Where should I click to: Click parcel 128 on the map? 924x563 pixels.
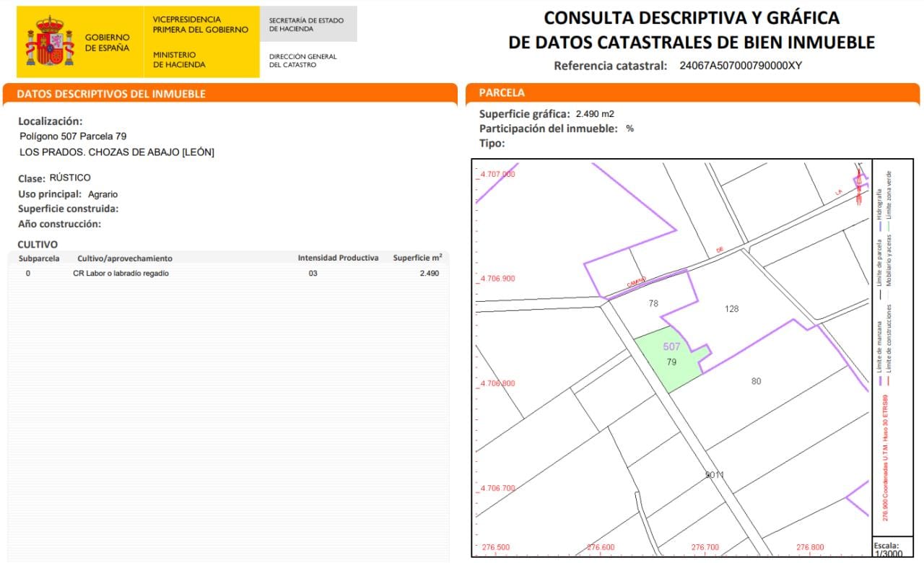coord(732,309)
